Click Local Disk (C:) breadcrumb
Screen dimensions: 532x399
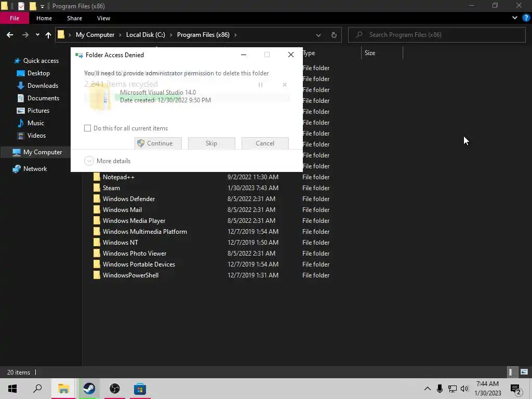click(x=145, y=35)
